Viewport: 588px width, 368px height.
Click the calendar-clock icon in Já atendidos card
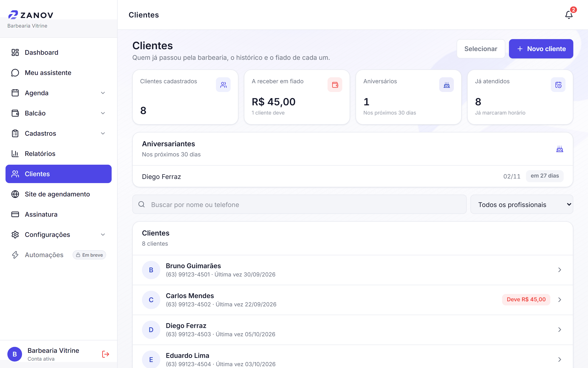pos(558,85)
